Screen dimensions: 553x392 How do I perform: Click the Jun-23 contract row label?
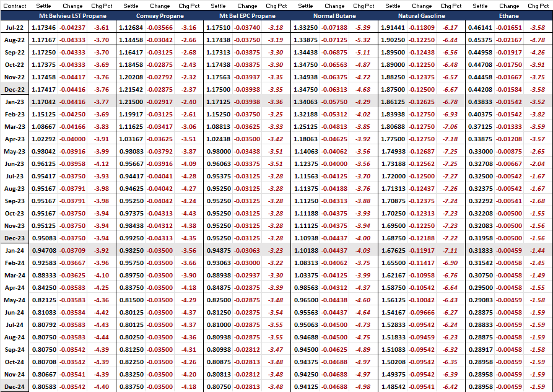(x=14, y=163)
